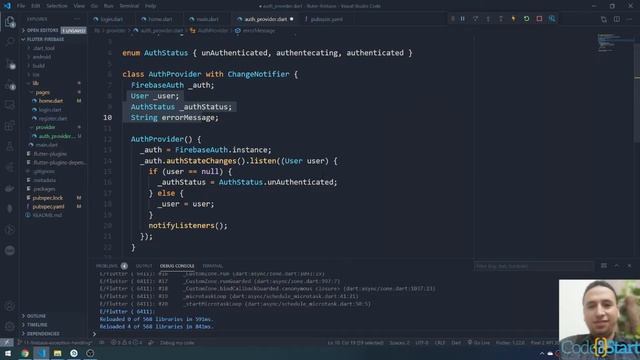Click the errors and warnings status indicator
This screenshot has width=640, height=360.
click(127, 343)
